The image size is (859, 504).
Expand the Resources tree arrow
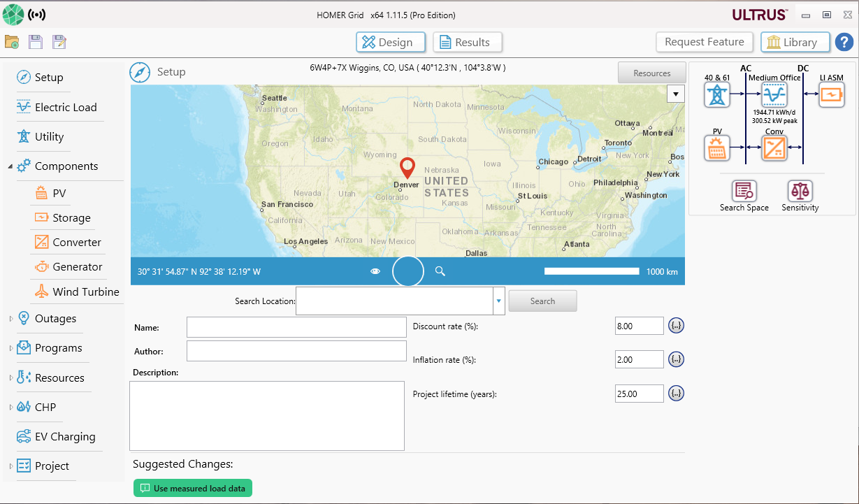point(10,377)
